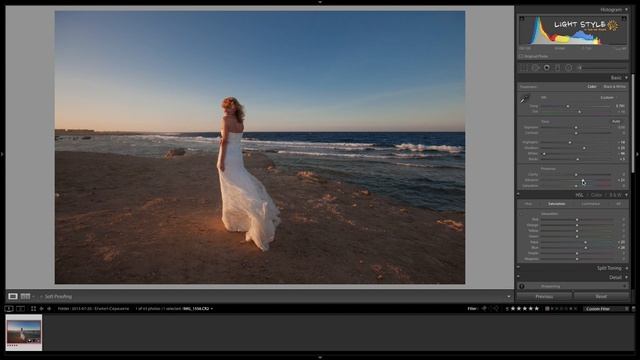Toggle shadow clipping indicator in histogram

[x=522, y=18]
